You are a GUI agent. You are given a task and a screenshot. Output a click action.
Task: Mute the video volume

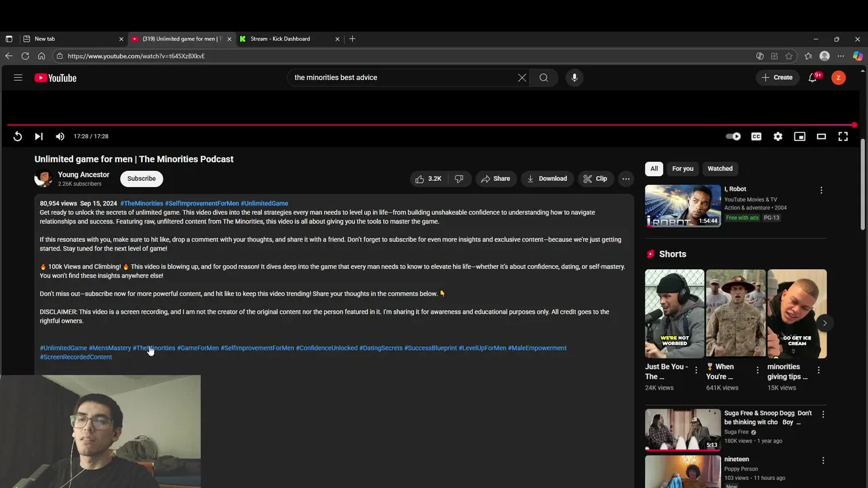coord(60,137)
